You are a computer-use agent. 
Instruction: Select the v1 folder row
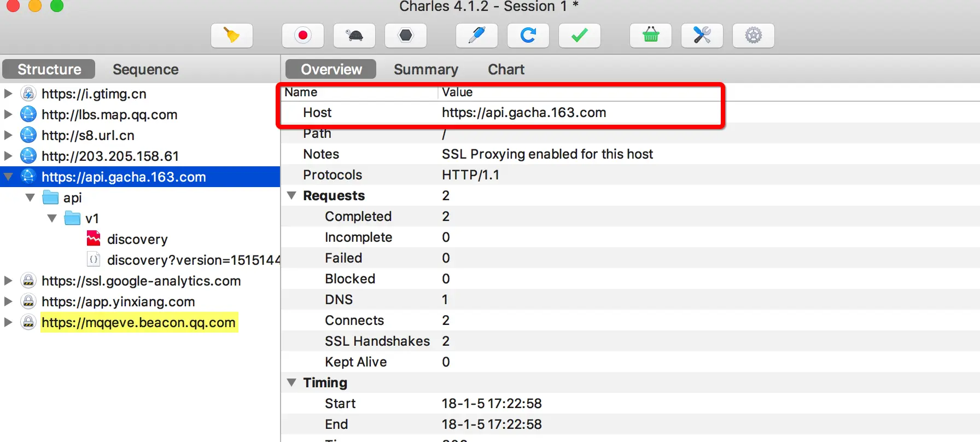pos(140,218)
